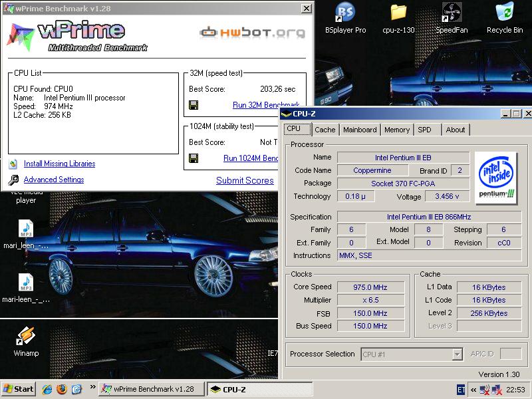Viewport: 532px width, 399px height.
Task: Open the About tab in CPU-Z
Action: click(x=456, y=130)
